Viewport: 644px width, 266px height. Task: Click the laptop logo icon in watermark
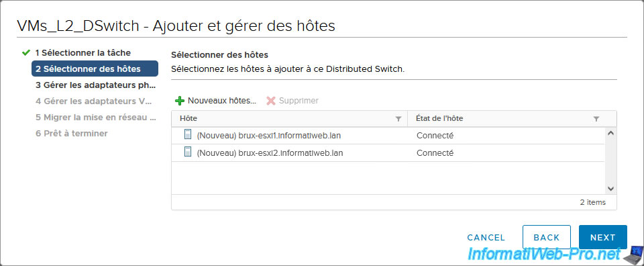(633, 255)
